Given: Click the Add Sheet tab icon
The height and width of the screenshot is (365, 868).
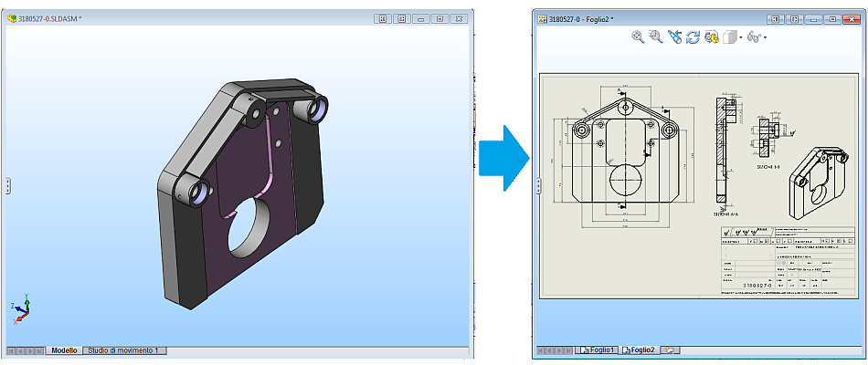Looking at the screenshot, I should (670, 350).
